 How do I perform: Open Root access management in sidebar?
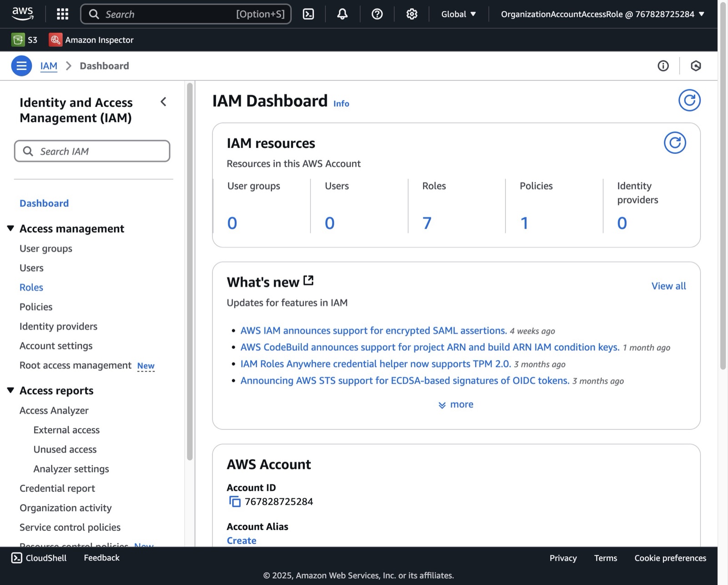(x=76, y=366)
